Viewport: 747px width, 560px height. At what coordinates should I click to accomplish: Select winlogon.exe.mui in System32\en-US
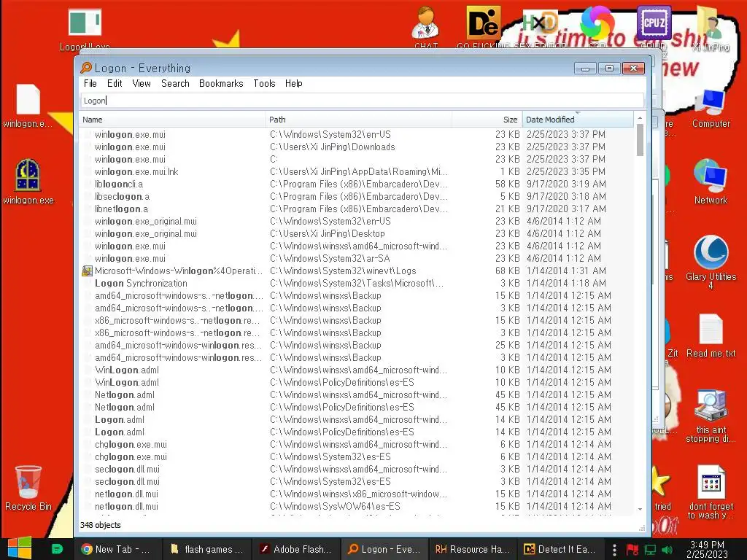tap(357, 135)
